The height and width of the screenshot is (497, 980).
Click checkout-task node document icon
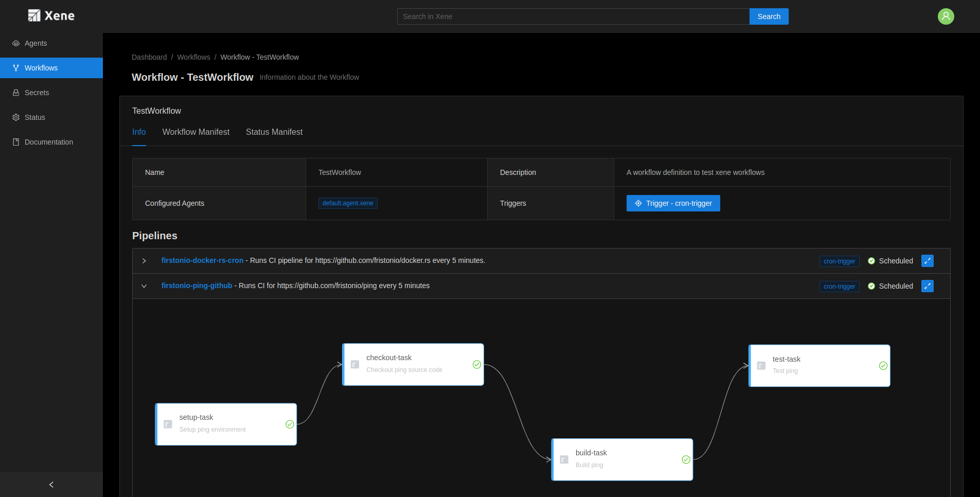pos(355,364)
